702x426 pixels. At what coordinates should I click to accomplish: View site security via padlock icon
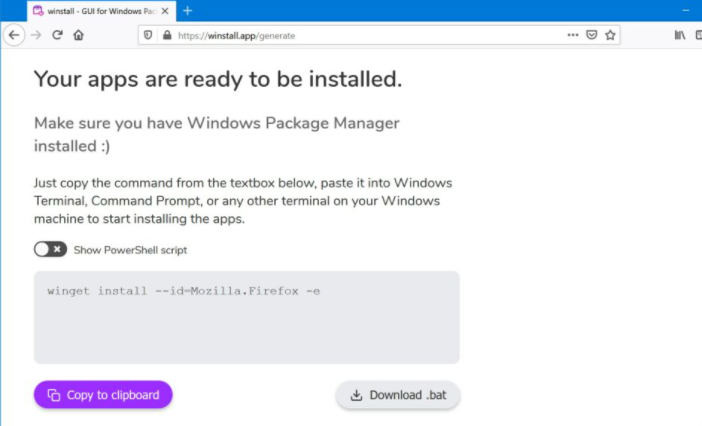pos(167,35)
